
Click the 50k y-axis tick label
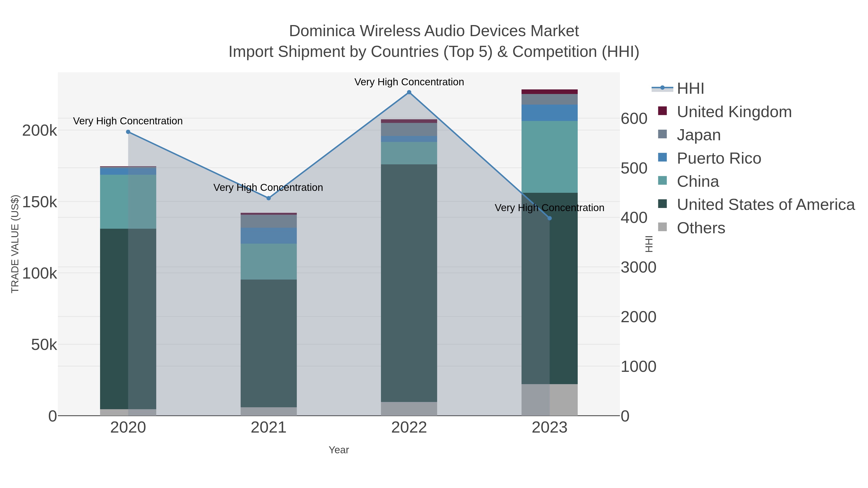(x=44, y=345)
